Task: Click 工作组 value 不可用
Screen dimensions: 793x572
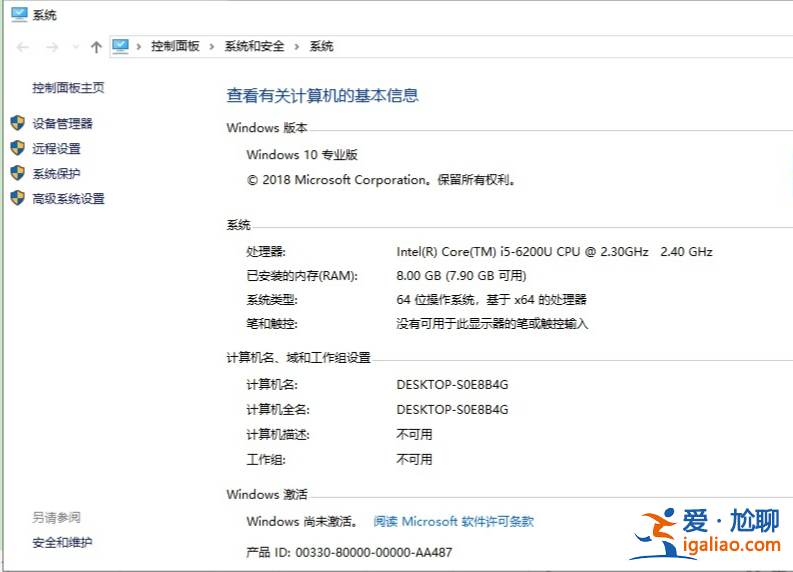Action: click(414, 460)
